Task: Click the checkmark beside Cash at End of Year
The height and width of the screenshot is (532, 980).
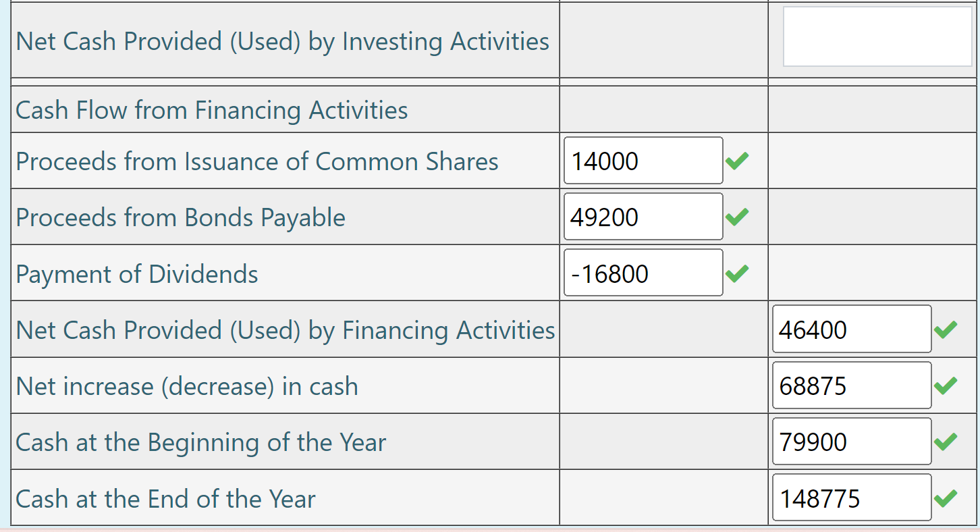Action: click(946, 498)
